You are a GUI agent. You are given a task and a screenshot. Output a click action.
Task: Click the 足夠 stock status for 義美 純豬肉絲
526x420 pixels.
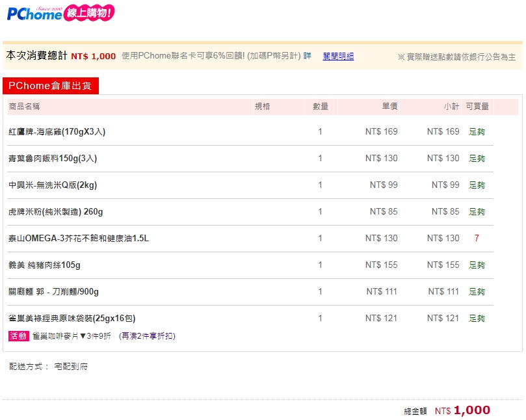tap(477, 265)
